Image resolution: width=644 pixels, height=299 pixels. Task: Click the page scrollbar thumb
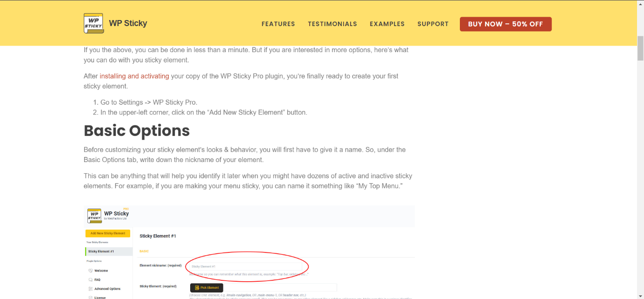click(x=640, y=48)
